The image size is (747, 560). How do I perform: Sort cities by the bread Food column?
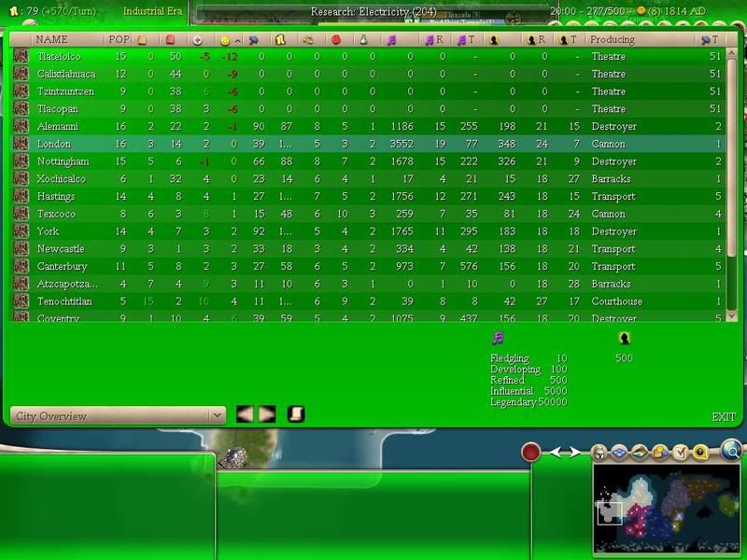pos(142,40)
